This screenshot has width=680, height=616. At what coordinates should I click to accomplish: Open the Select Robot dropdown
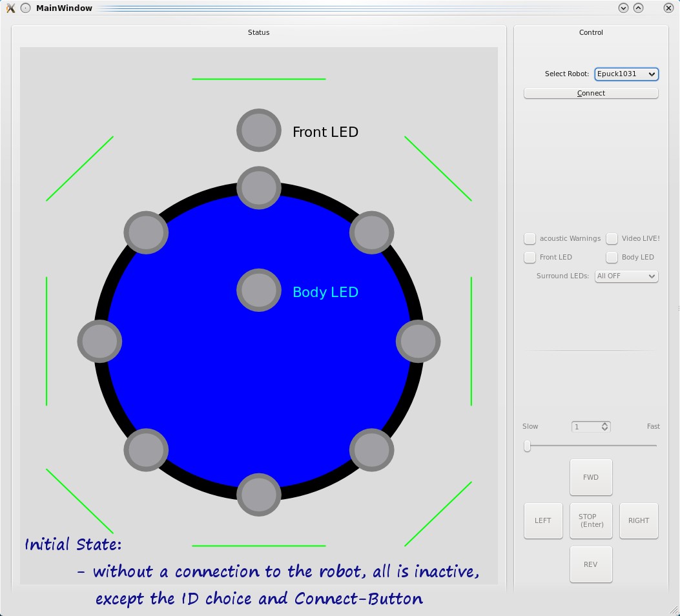coord(626,74)
